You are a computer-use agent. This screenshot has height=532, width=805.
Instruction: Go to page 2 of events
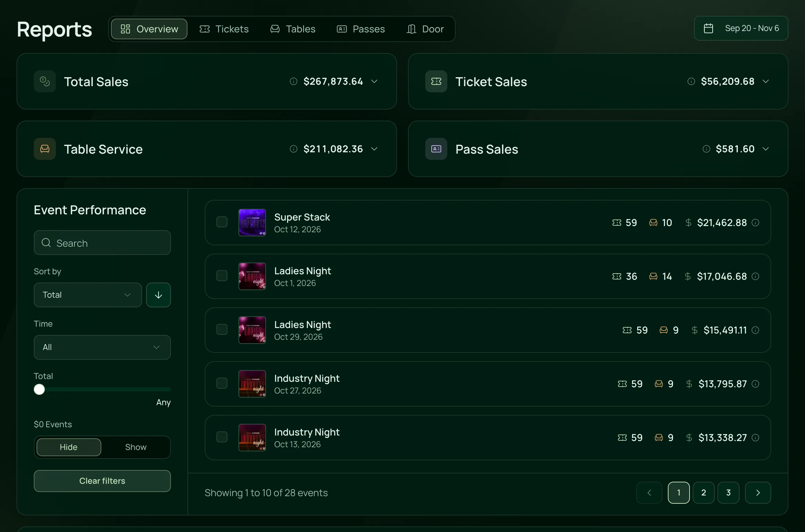[x=704, y=493]
